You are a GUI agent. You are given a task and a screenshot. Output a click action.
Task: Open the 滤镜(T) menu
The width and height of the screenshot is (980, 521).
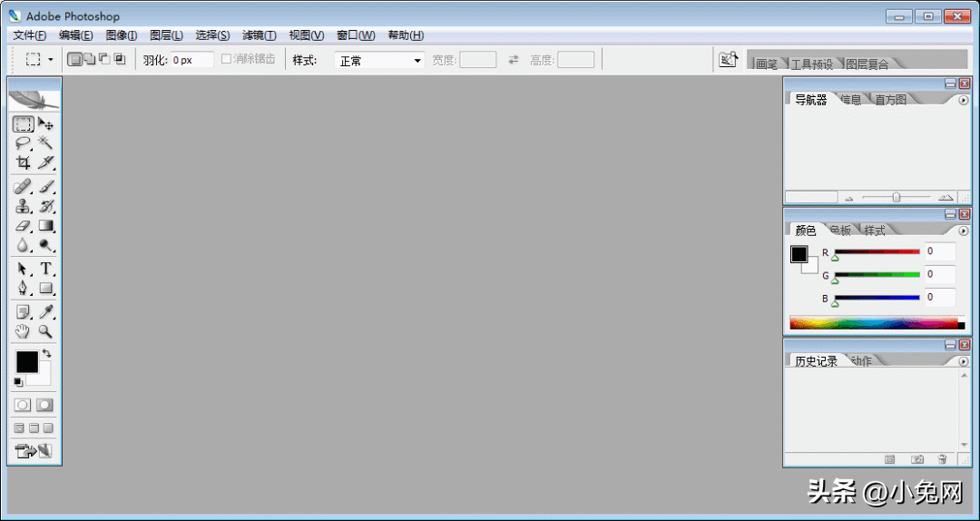pos(260,35)
